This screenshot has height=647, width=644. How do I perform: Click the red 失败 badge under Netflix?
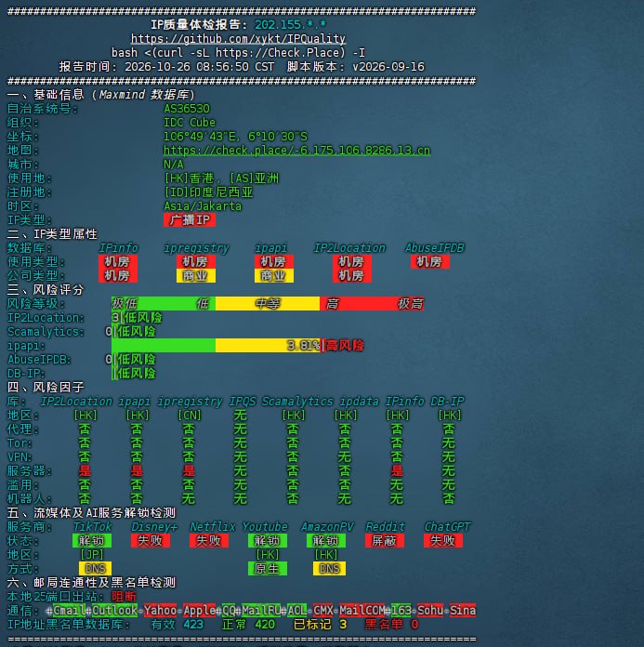(x=209, y=540)
